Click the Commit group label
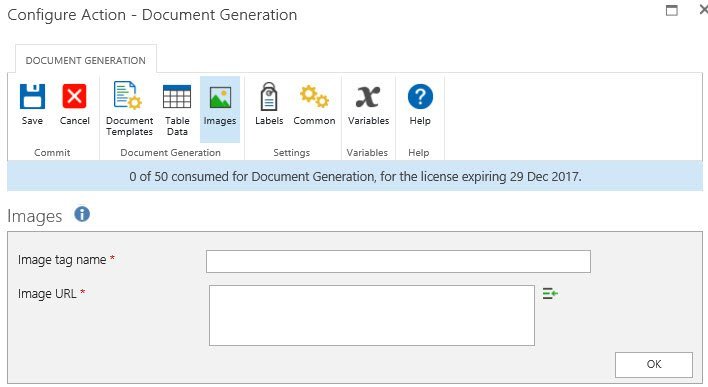This screenshot has width=708, height=387. (52, 153)
